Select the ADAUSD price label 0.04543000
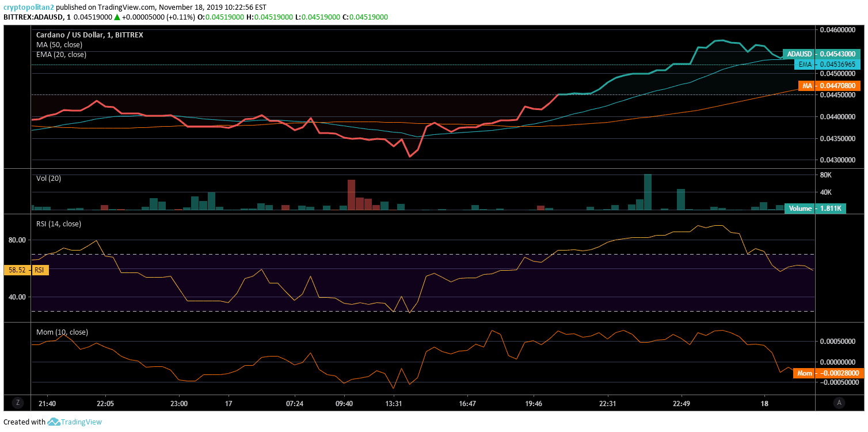 pos(821,54)
